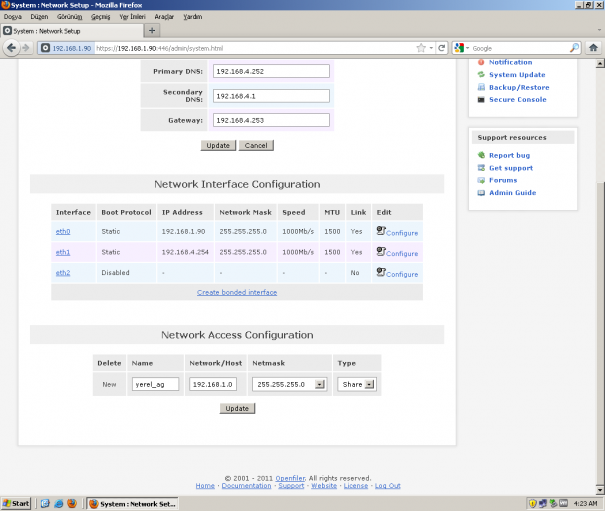The height and width of the screenshot is (511, 605).
Task: Click the Secure Console sidebar icon
Action: coord(481,100)
